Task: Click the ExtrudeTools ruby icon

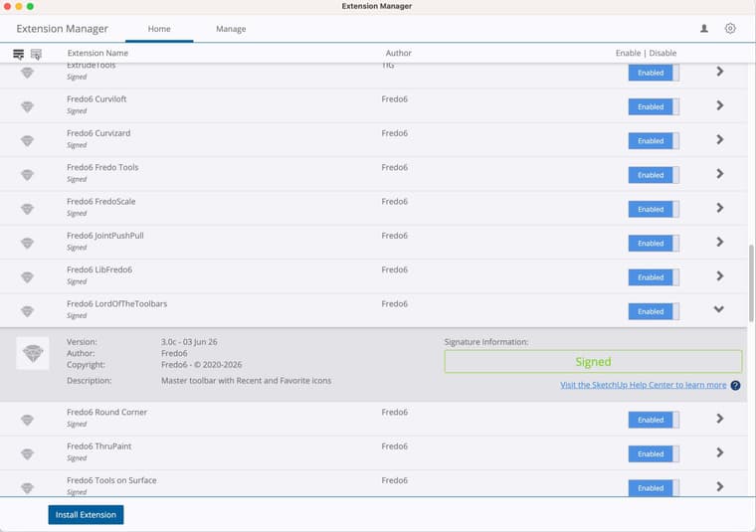Action: (28, 73)
